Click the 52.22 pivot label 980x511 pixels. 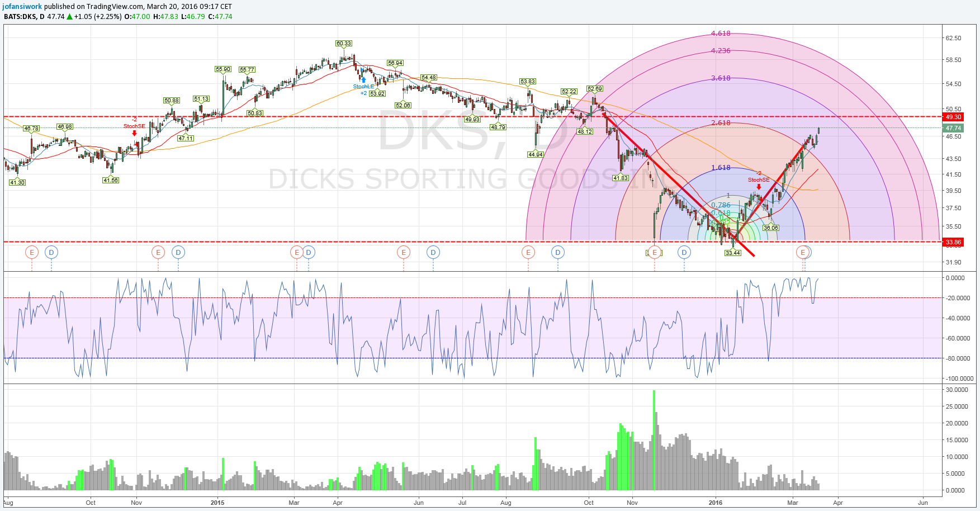click(x=569, y=91)
